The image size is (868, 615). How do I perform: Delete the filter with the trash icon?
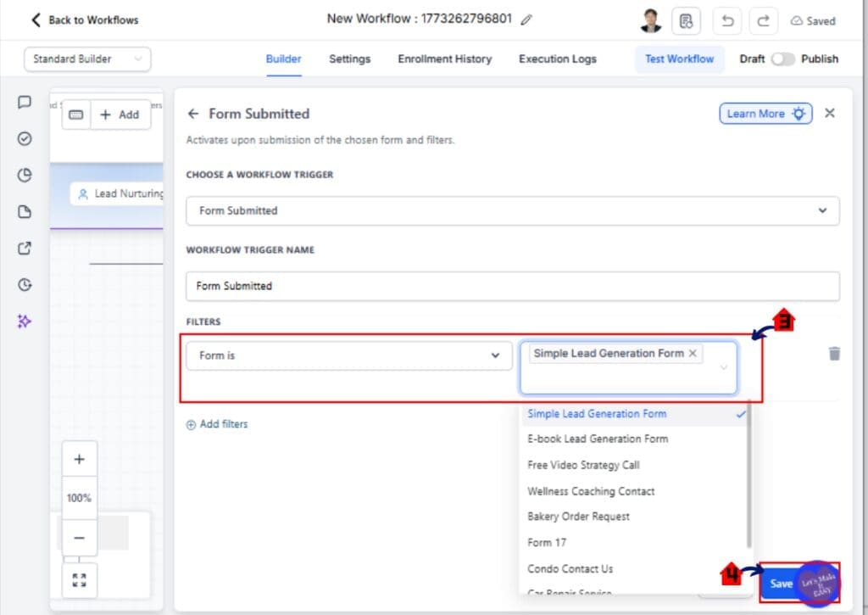[834, 354]
